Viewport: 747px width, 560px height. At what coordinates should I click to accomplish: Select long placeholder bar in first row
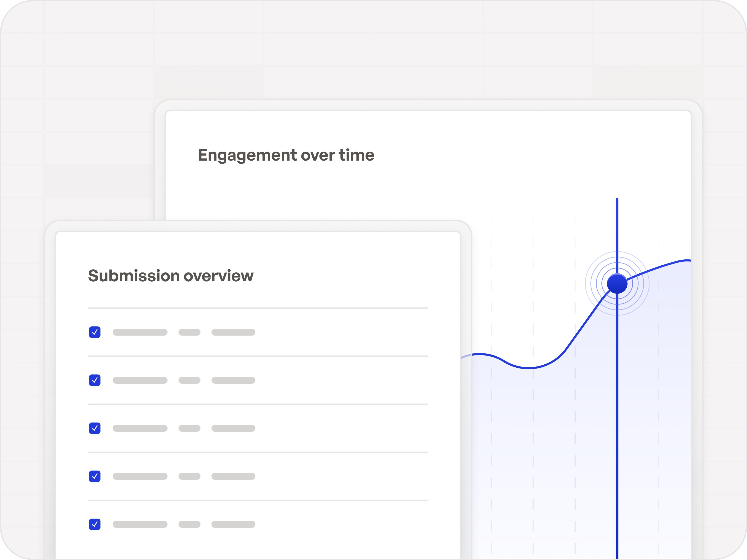(x=140, y=332)
